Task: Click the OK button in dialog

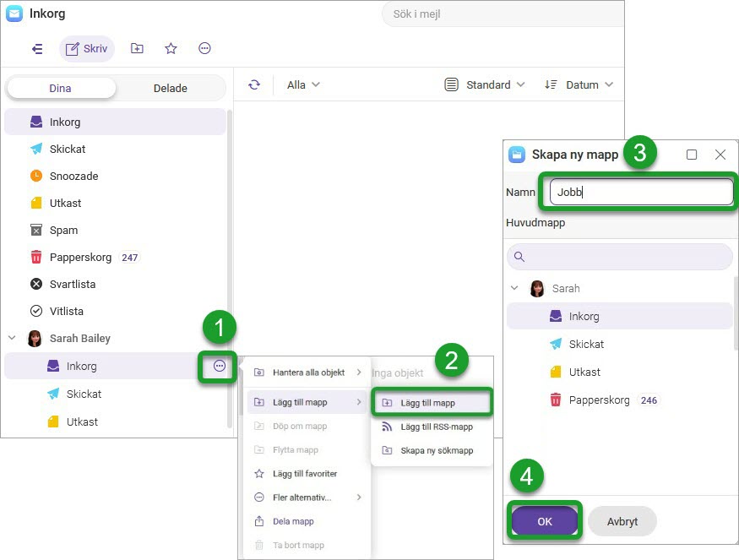Action: 545,521
